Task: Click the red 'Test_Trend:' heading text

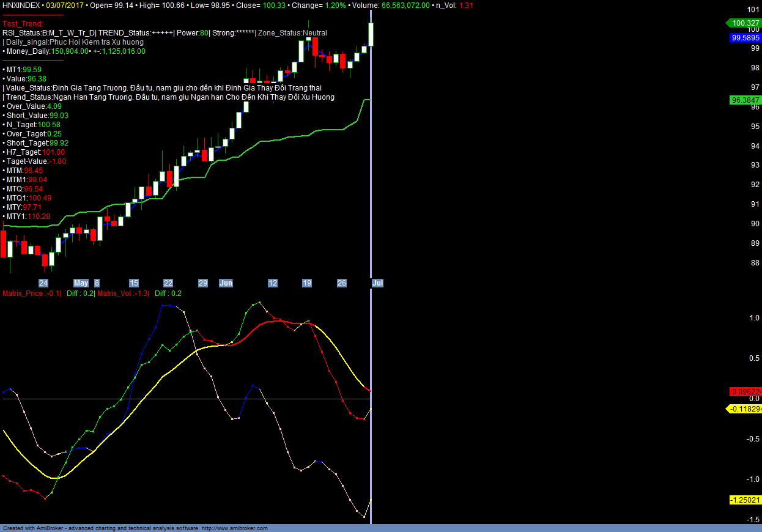Action: coord(23,23)
